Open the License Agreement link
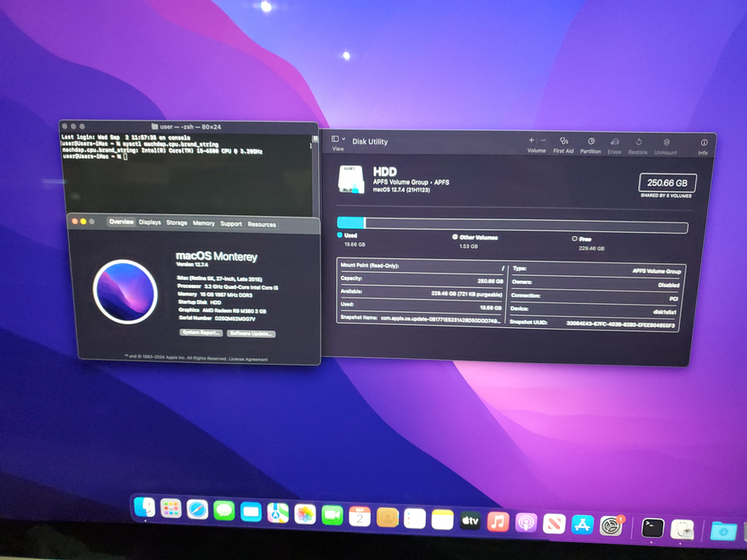The width and height of the screenshot is (747, 560). (247, 359)
